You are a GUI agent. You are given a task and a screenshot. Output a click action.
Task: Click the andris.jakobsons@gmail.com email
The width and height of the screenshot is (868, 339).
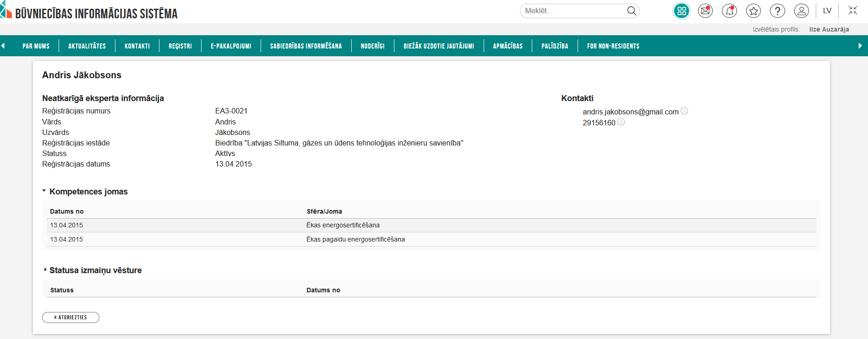[630, 112]
